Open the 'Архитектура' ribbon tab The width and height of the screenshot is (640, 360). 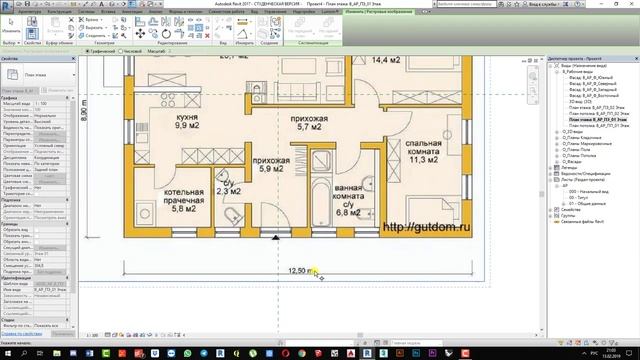pos(29,12)
